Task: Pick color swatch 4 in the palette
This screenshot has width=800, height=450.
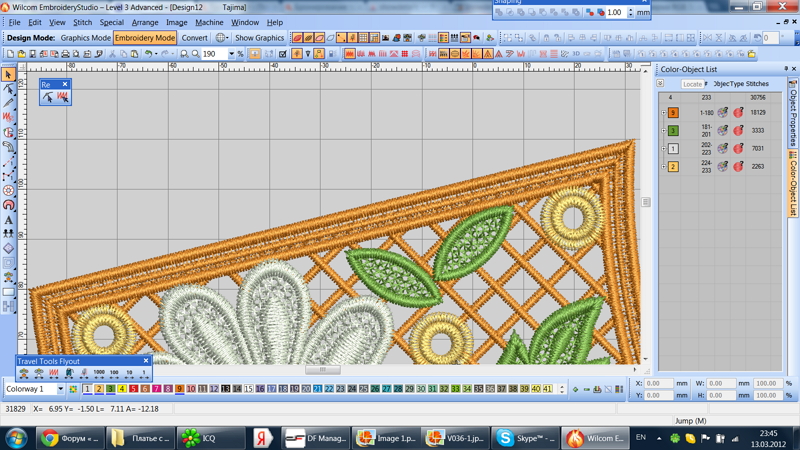Action: [x=122, y=389]
